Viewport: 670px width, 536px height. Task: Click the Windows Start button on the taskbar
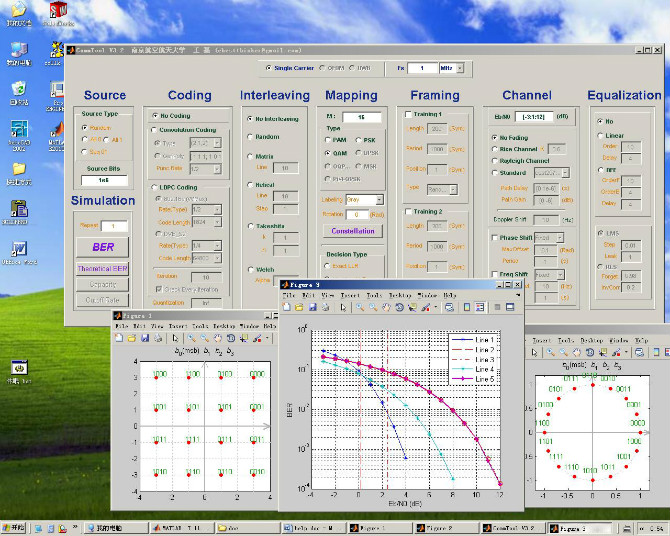16,527
